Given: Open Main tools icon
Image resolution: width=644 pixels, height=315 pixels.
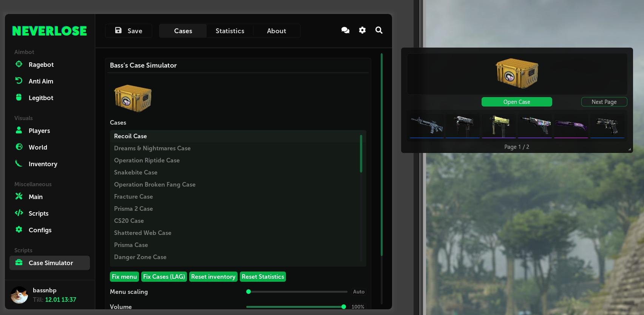Looking at the screenshot, I should click(19, 196).
